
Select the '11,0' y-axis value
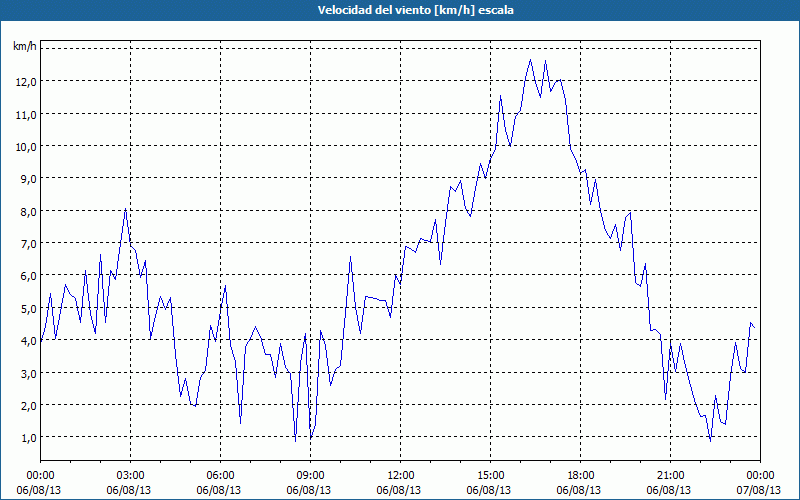pos(26,114)
